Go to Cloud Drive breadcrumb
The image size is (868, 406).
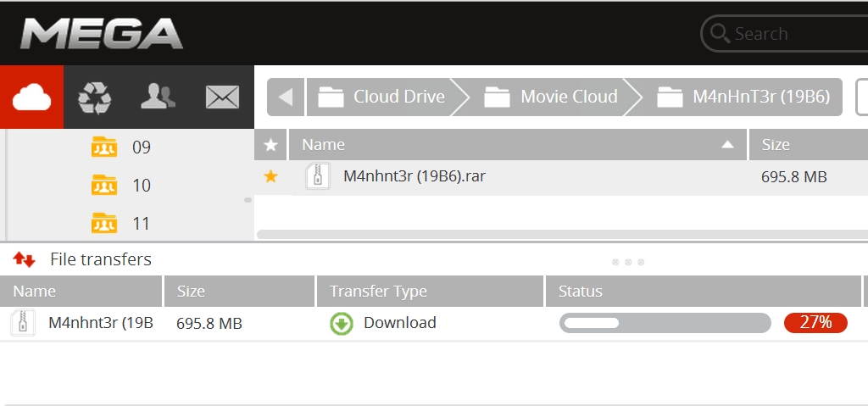click(x=381, y=97)
